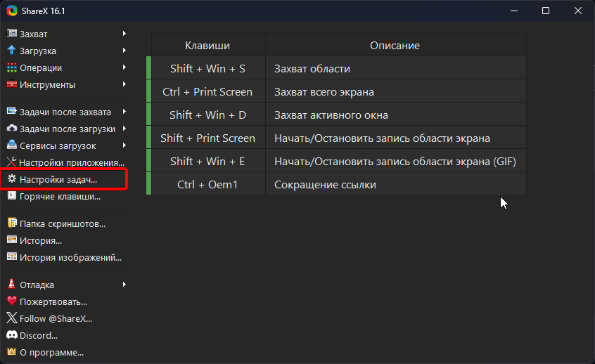Expand the Захват submenu arrow
Viewport: 595px width, 364px height.
[124, 33]
